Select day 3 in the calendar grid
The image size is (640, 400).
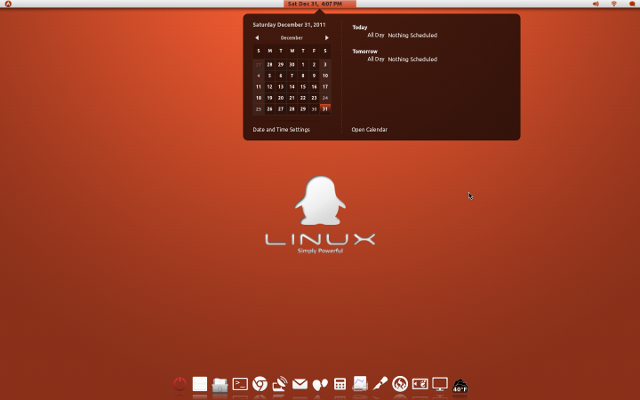325,64
